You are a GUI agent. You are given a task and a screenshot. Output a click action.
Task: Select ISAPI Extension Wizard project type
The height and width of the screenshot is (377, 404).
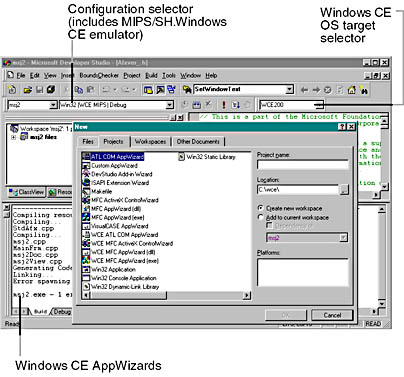(x=116, y=183)
